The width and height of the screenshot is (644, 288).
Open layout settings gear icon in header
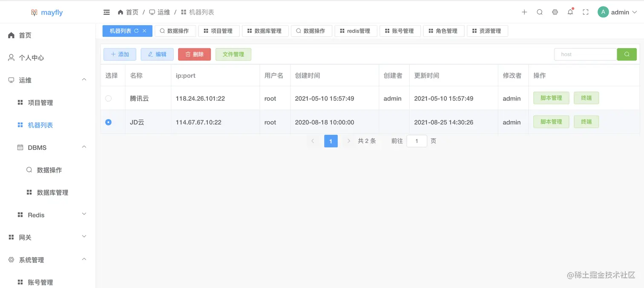click(555, 12)
